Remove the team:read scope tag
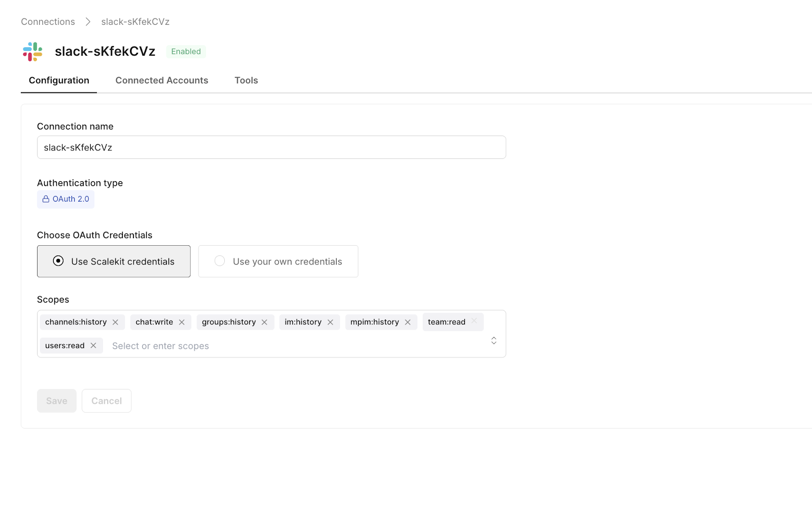Viewport: 812px width, 523px height. (x=474, y=321)
